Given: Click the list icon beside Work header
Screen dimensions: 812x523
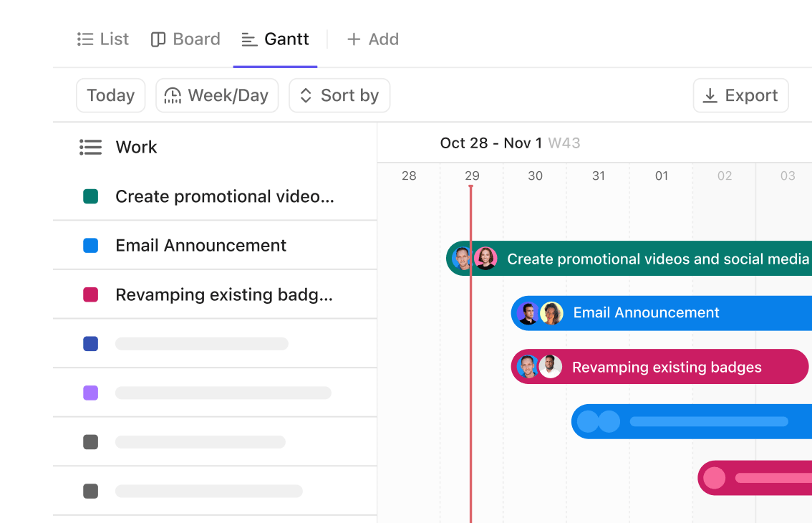Looking at the screenshot, I should [x=90, y=148].
